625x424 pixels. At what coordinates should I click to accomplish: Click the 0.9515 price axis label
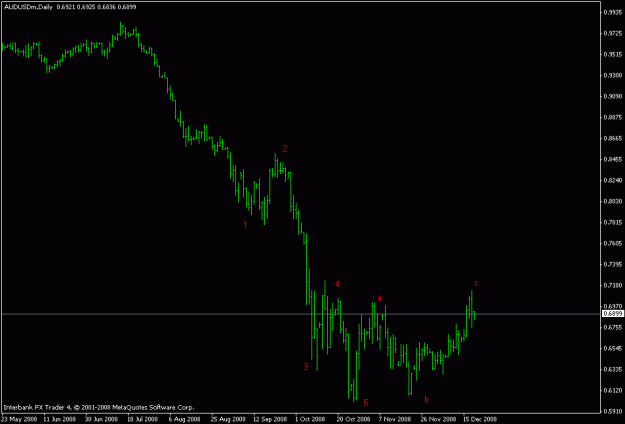613,55
